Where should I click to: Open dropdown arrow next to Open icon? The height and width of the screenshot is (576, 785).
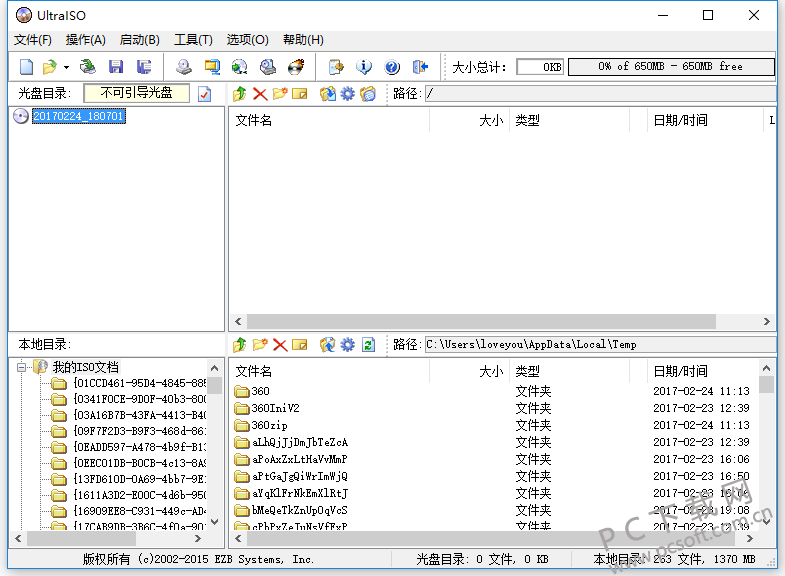(66, 67)
